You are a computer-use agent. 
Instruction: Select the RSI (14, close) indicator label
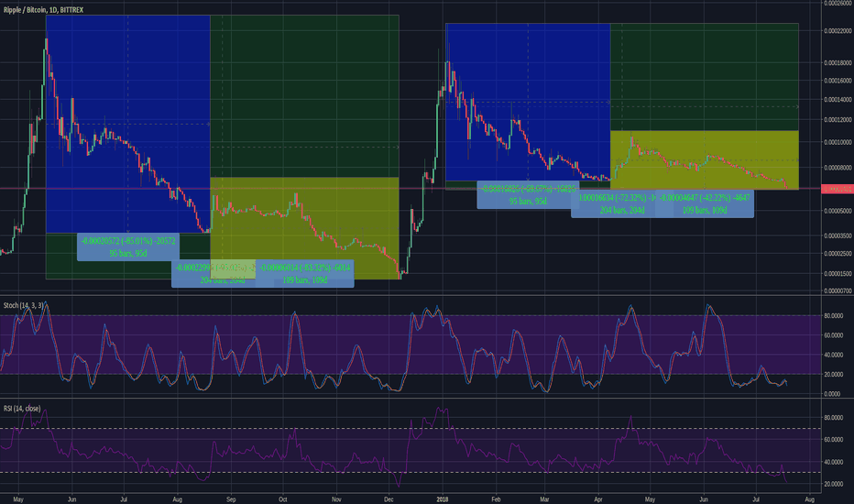pyautogui.click(x=22, y=409)
